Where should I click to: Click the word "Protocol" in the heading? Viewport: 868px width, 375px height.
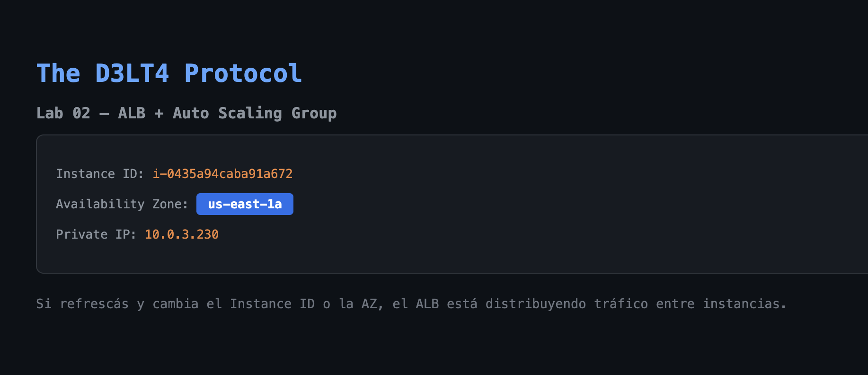point(243,73)
